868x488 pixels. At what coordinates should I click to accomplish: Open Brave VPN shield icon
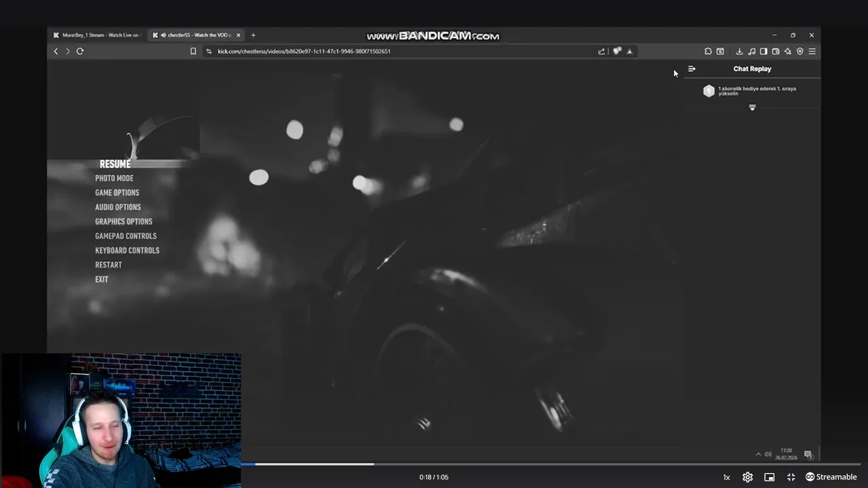point(800,52)
